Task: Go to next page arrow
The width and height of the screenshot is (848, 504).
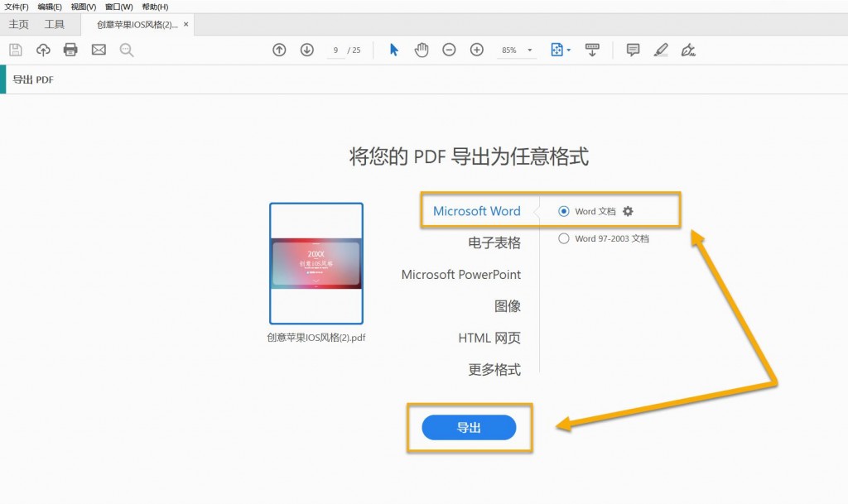Action: [x=306, y=50]
